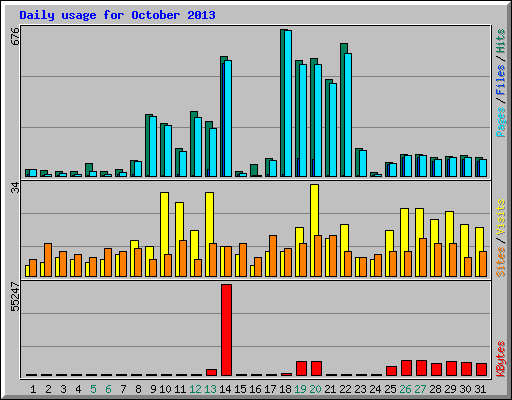Click green day 26 label
Viewport: 512px width, 400px height.
coord(405,389)
